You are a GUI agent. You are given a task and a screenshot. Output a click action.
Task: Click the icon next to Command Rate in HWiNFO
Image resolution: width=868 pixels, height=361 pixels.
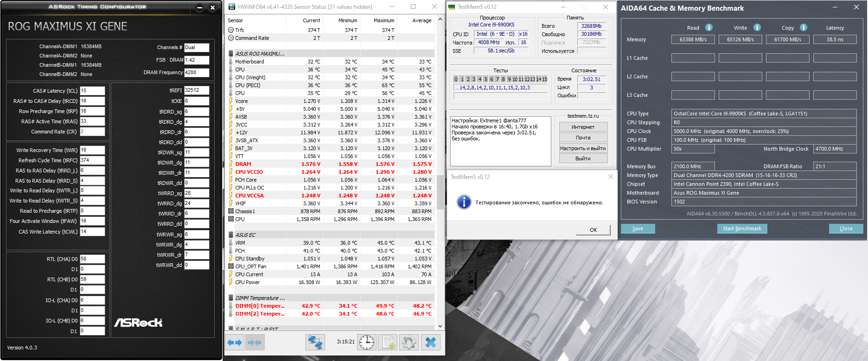(231, 38)
